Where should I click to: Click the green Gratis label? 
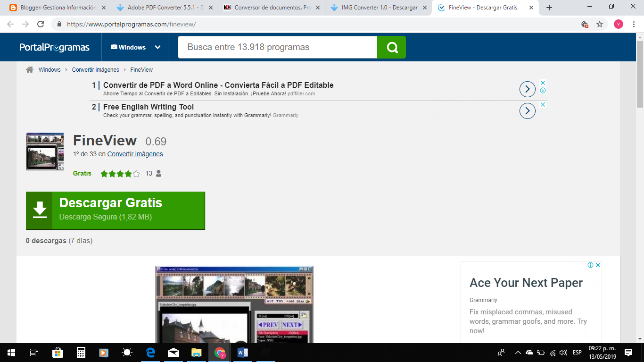click(82, 173)
